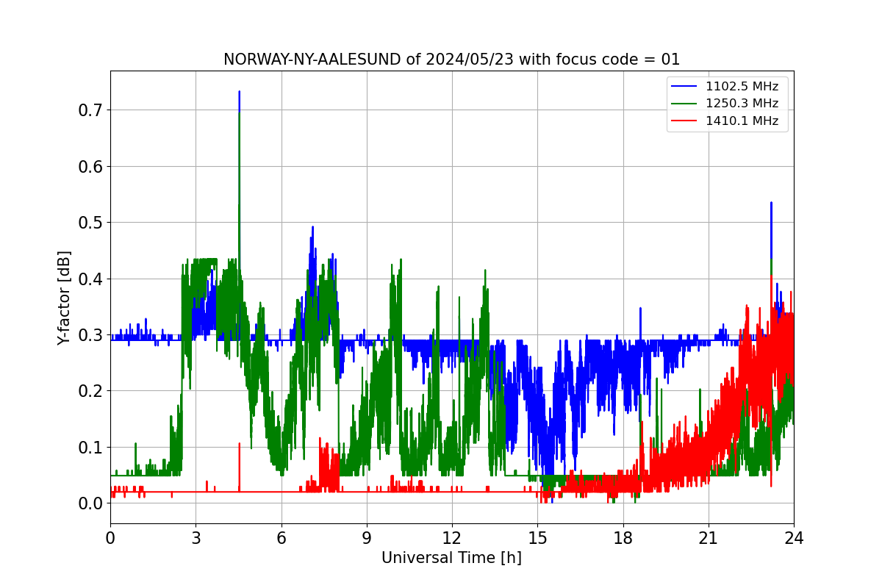
Task: Click the 18 x-axis tick label
Action: [x=623, y=538]
